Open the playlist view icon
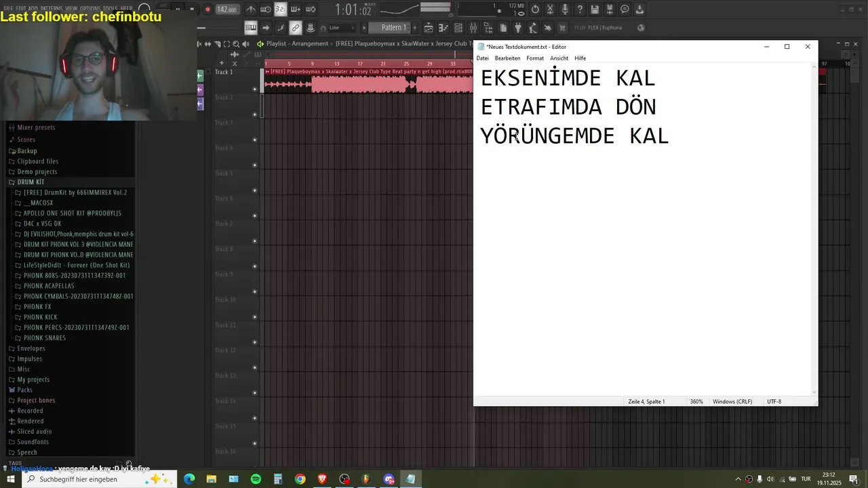The width and height of the screenshot is (868, 488). [x=429, y=28]
